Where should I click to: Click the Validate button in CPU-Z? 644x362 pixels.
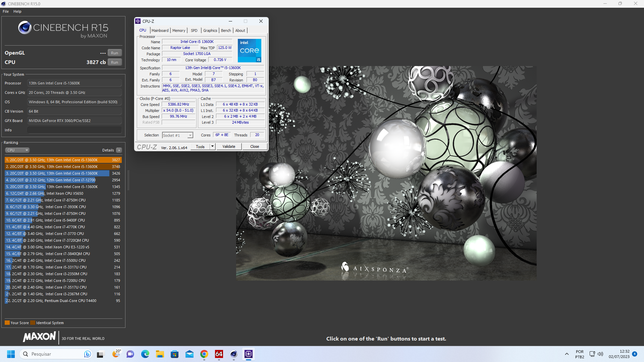tap(229, 146)
